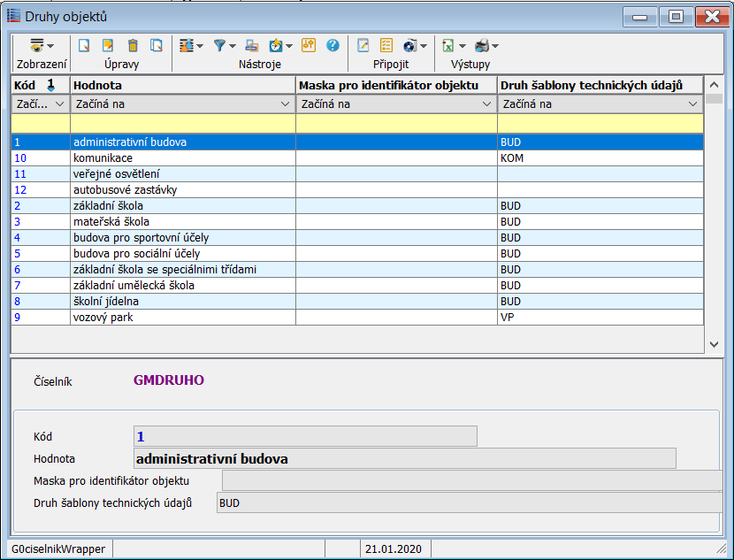Click the funnel filter icon
Viewport: 734px width, 560px height.
coord(220,45)
